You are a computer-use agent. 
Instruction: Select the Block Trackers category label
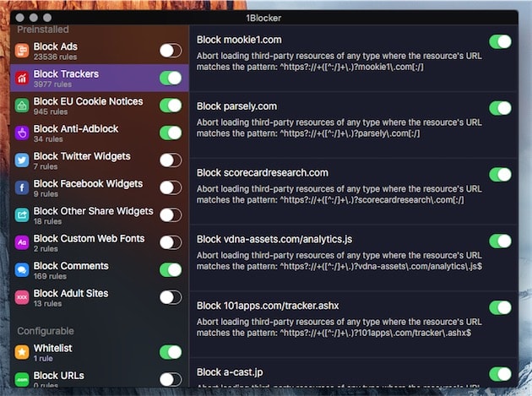[x=66, y=74]
